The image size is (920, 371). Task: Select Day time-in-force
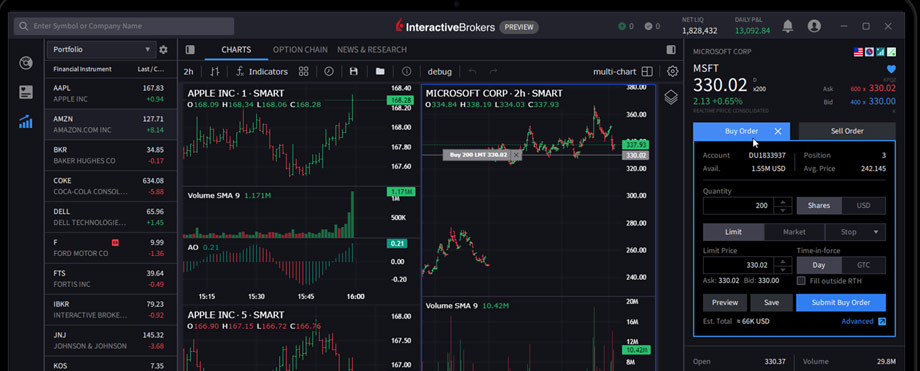point(818,265)
